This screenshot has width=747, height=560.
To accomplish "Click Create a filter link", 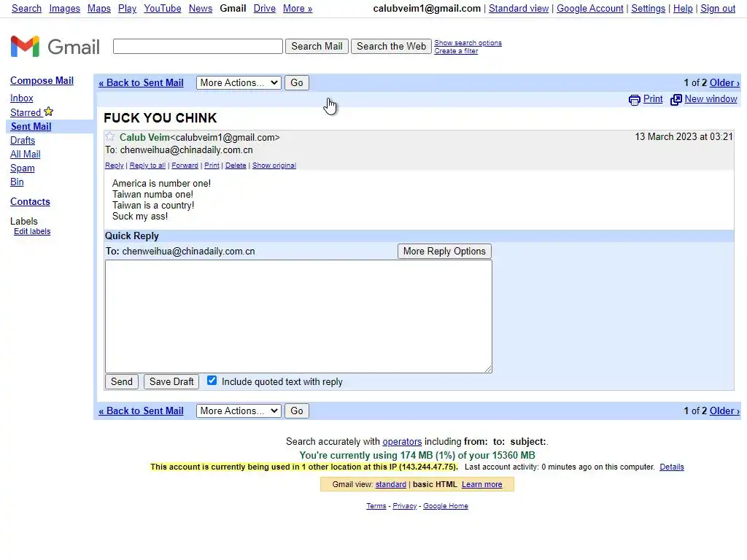I will click(x=456, y=51).
